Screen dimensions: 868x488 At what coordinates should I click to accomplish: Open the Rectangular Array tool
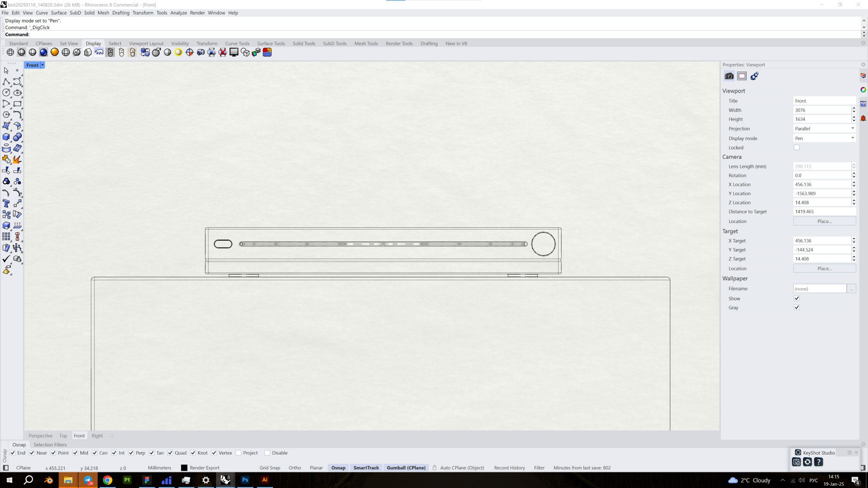(6, 237)
